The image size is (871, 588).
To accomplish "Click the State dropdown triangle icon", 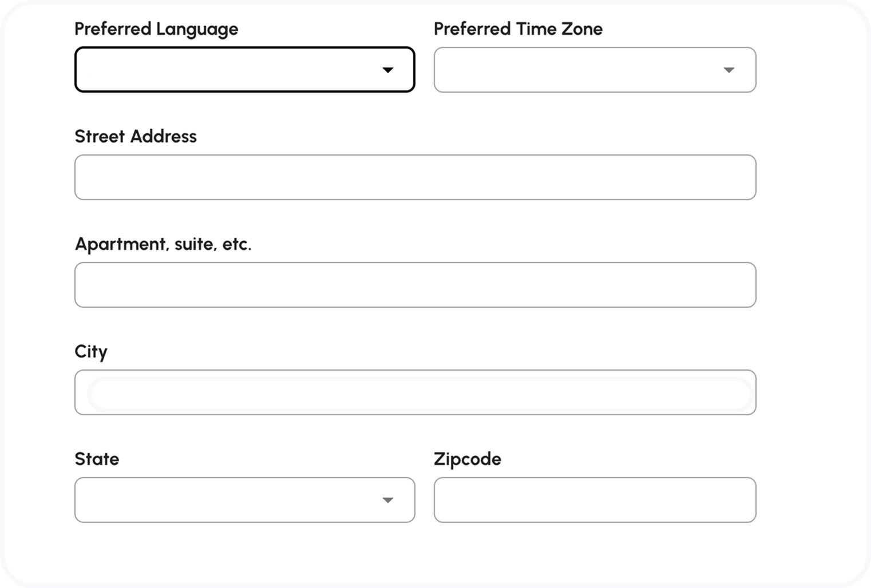I will coord(388,500).
